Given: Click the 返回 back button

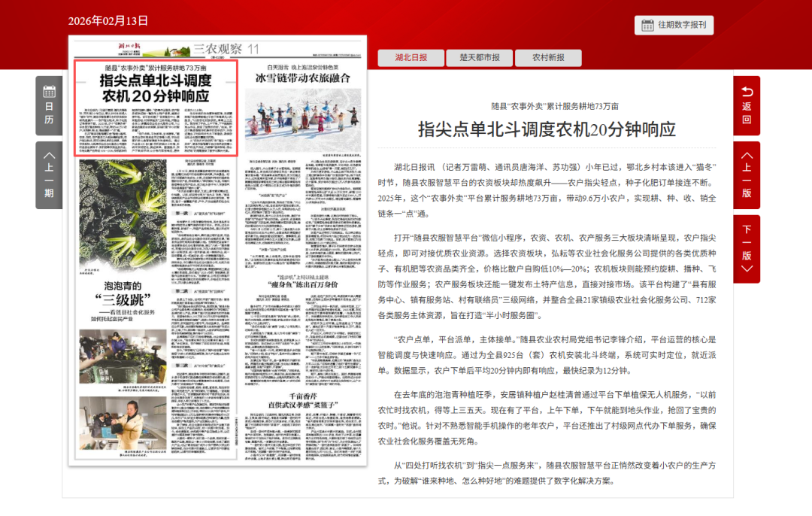Looking at the screenshot, I should click(747, 106).
